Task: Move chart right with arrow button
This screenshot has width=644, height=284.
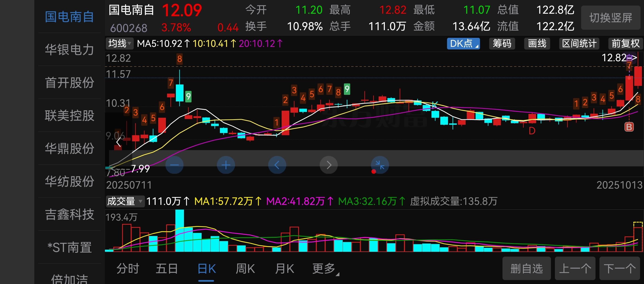Action: pyautogui.click(x=328, y=165)
